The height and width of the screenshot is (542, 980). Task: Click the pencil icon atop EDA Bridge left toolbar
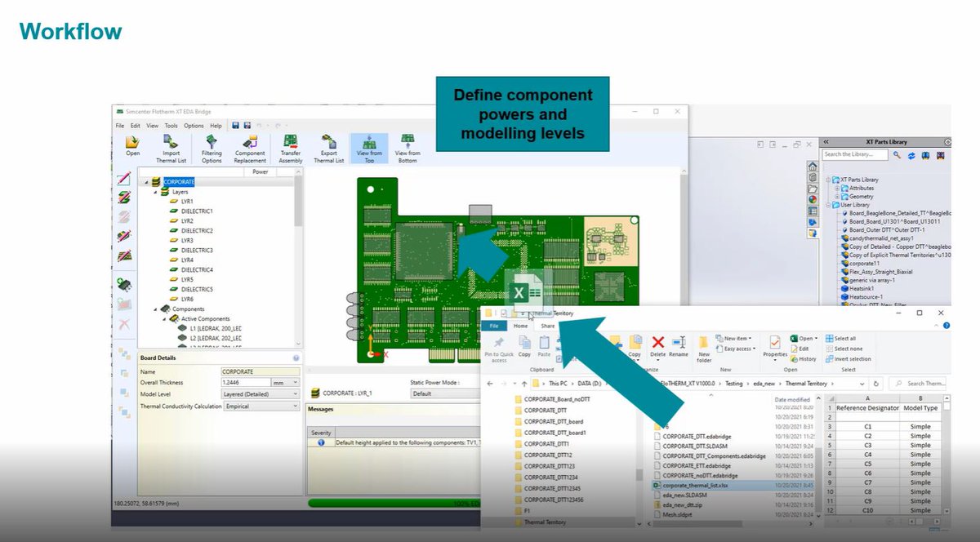124,179
